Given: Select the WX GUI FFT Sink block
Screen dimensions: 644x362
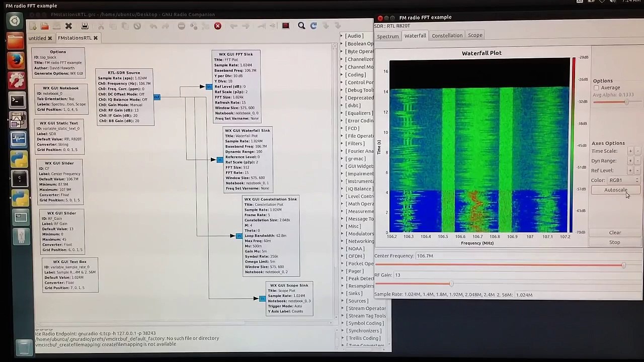Looking at the screenshot, I should click(236, 86).
